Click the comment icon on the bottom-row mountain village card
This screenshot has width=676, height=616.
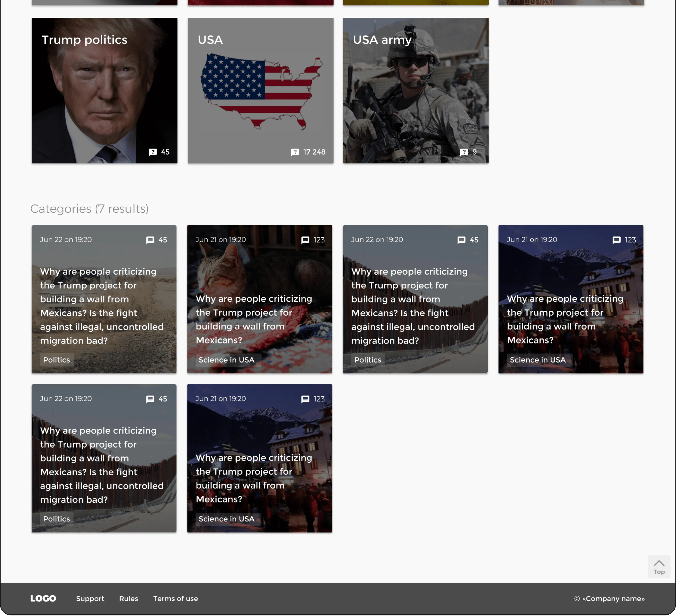tap(305, 399)
